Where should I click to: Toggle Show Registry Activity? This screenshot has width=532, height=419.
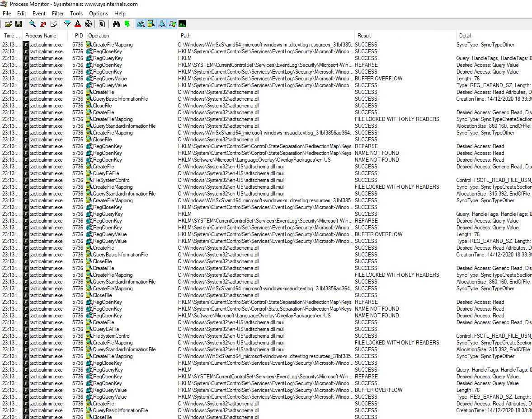141,24
